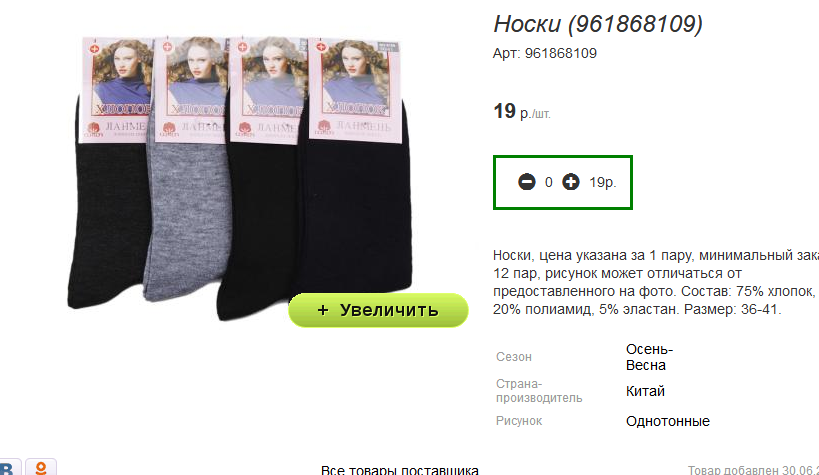
Task: Click the 19р. total inside the green box
Action: (x=603, y=182)
